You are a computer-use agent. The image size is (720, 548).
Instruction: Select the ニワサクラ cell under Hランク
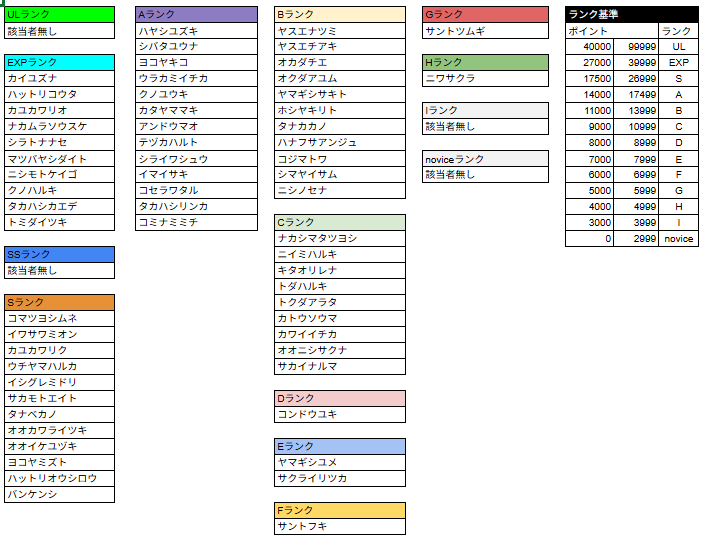click(x=486, y=78)
